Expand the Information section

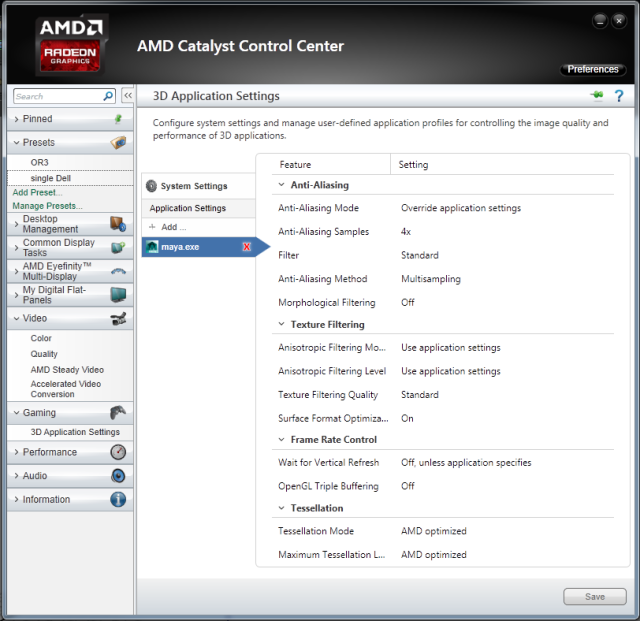coord(16,499)
